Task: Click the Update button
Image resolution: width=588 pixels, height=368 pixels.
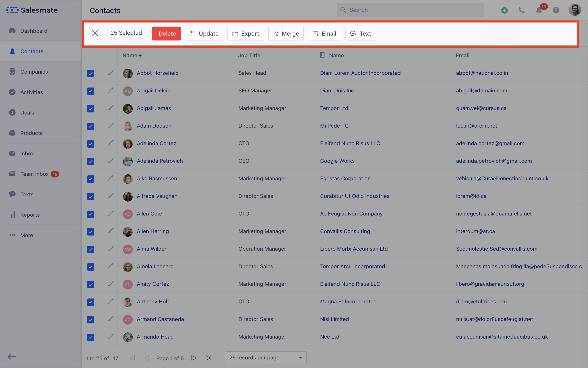Action: click(x=204, y=33)
